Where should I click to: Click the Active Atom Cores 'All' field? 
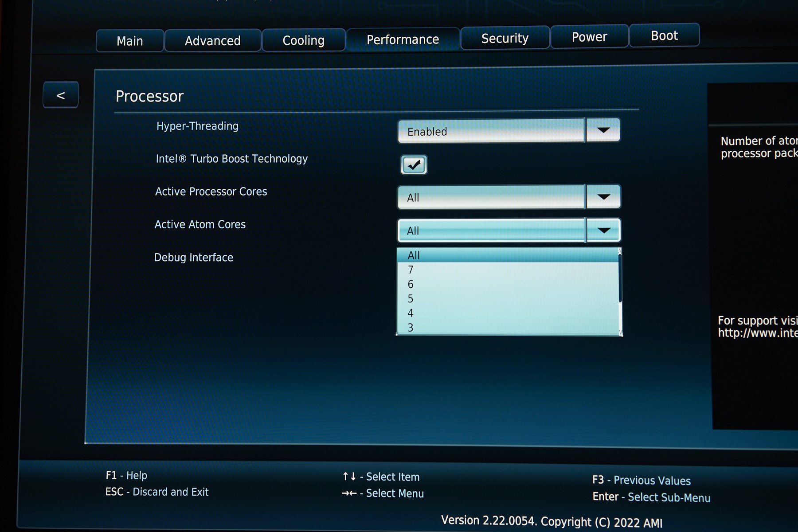tap(491, 230)
